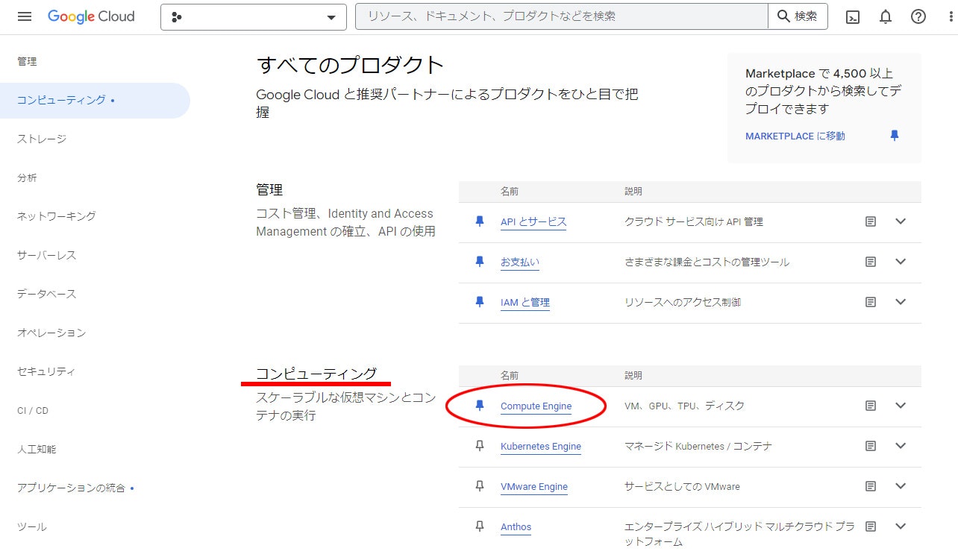Open the VMware Engine link
Image resolution: width=958 pixels, height=560 pixels.
coord(534,486)
